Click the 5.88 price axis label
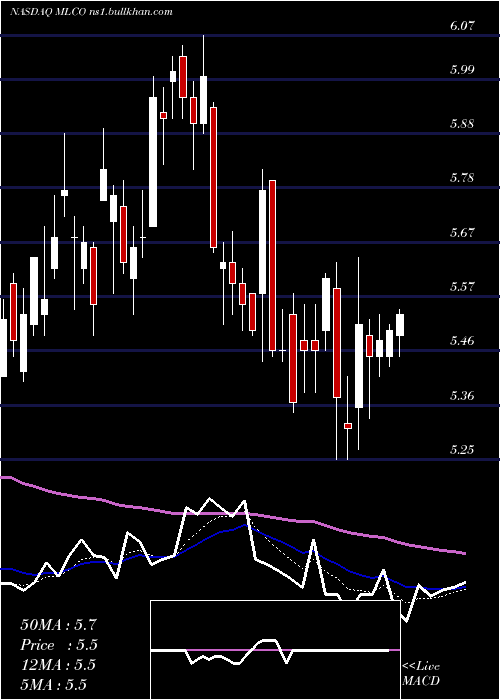The height and width of the screenshot is (700, 500). 462,124
